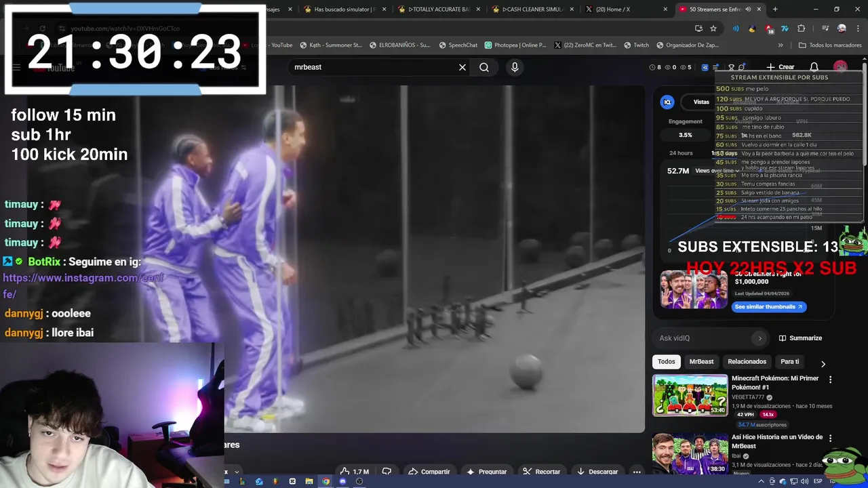Open the Twitch bookmark
This screenshot has height=488, width=868.
click(636, 45)
